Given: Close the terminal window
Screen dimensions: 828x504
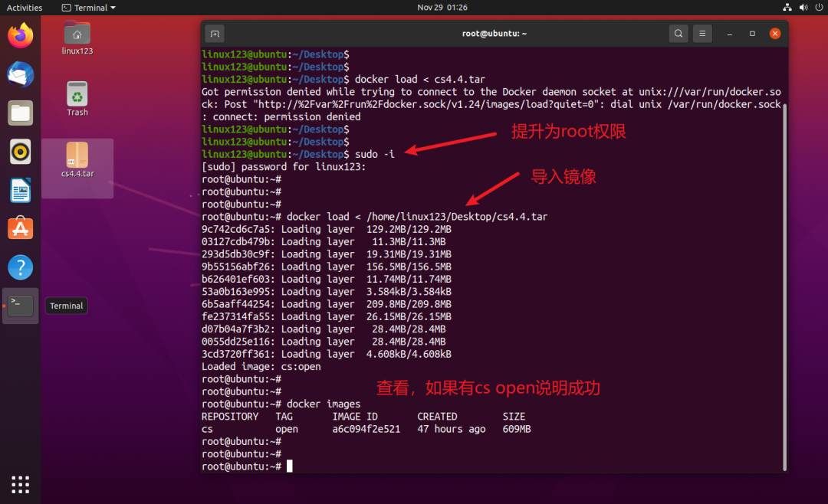Looking at the screenshot, I should [774, 34].
